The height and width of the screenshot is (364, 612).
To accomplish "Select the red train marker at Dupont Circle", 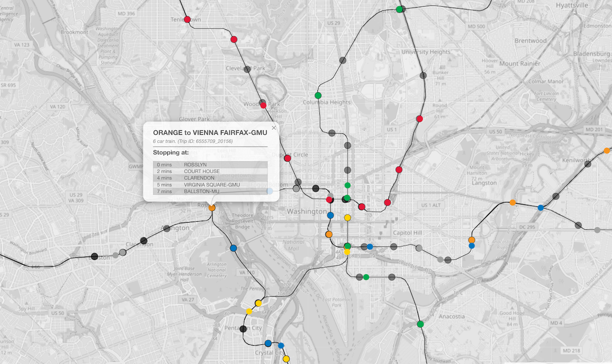I will tap(287, 158).
